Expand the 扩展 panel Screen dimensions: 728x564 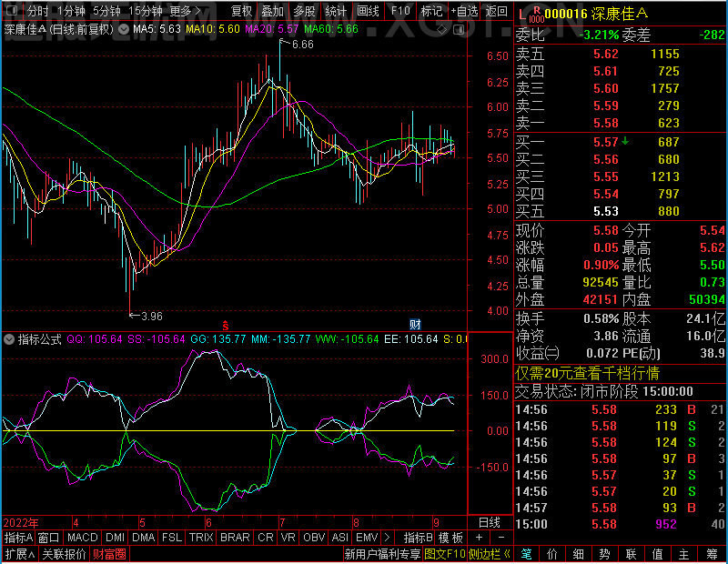pos(19,554)
